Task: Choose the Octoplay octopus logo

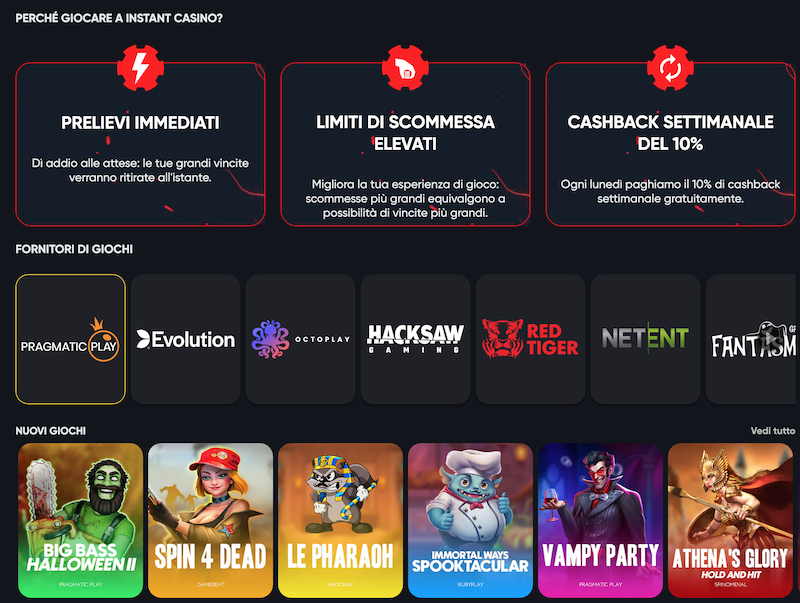Action: 301,339
